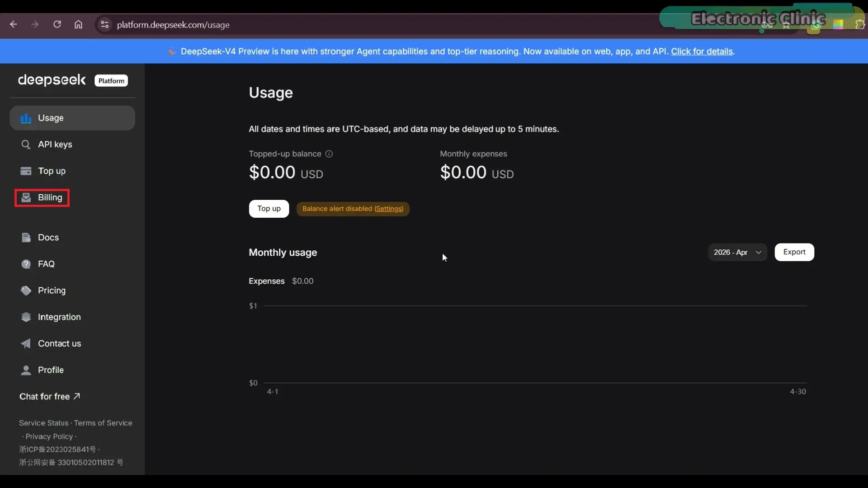Click the Monthly usage heading
This screenshot has height=488, width=868.
click(x=283, y=253)
